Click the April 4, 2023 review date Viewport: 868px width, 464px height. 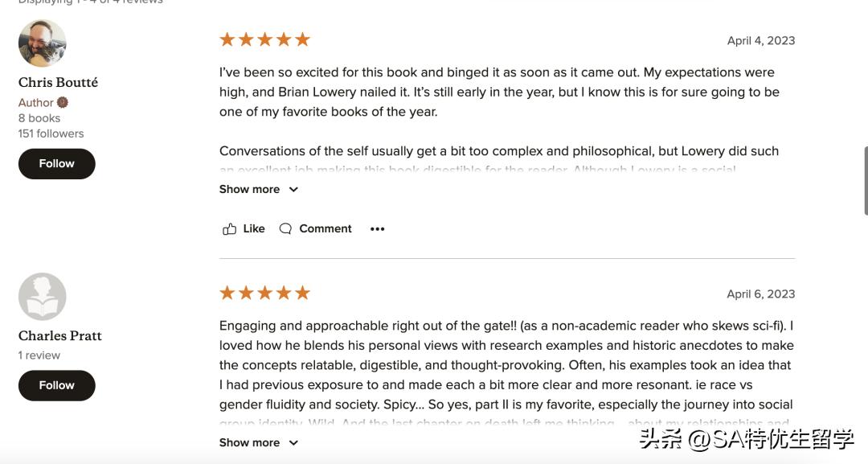760,41
